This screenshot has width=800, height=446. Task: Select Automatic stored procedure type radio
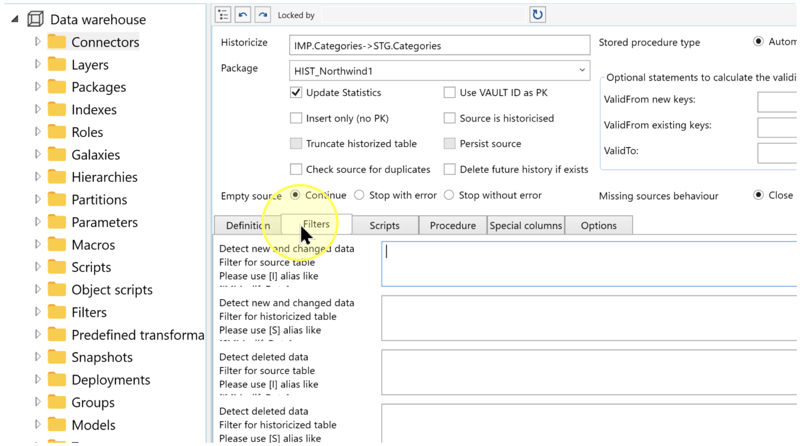tap(759, 41)
